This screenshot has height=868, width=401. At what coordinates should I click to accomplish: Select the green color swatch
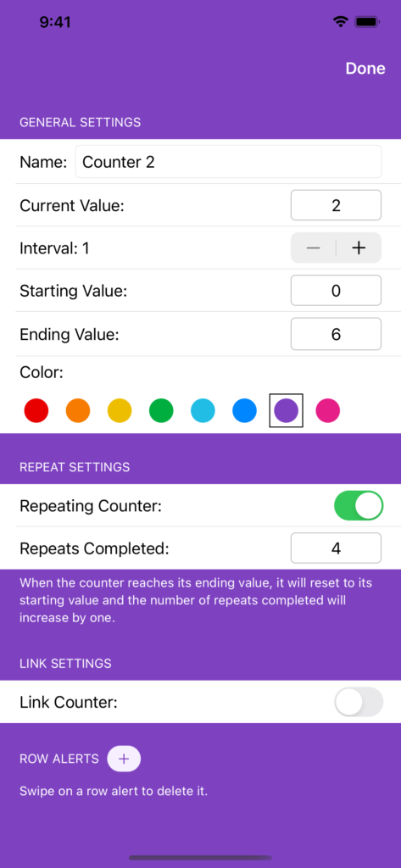click(x=161, y=411)
